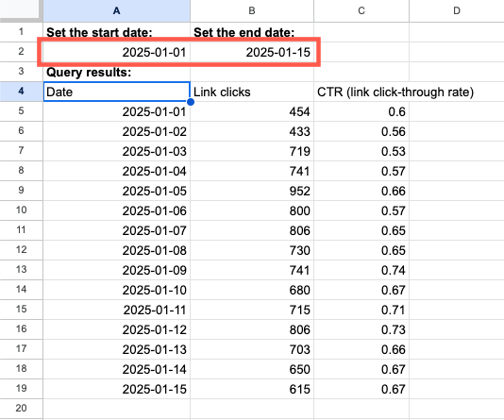Click date cell 2025-01-01 in row 5

tap(117, 111)
